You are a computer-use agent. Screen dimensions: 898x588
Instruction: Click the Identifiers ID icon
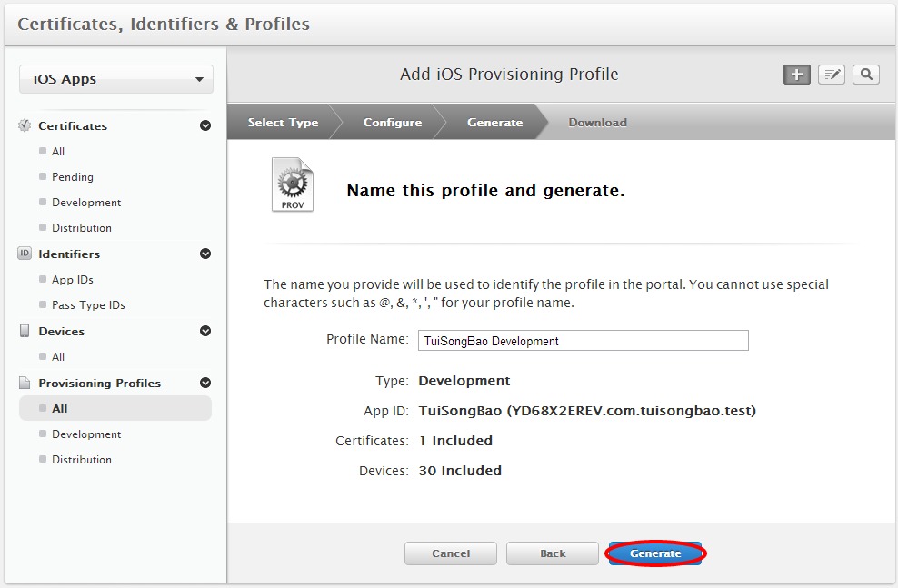[25, 254]
